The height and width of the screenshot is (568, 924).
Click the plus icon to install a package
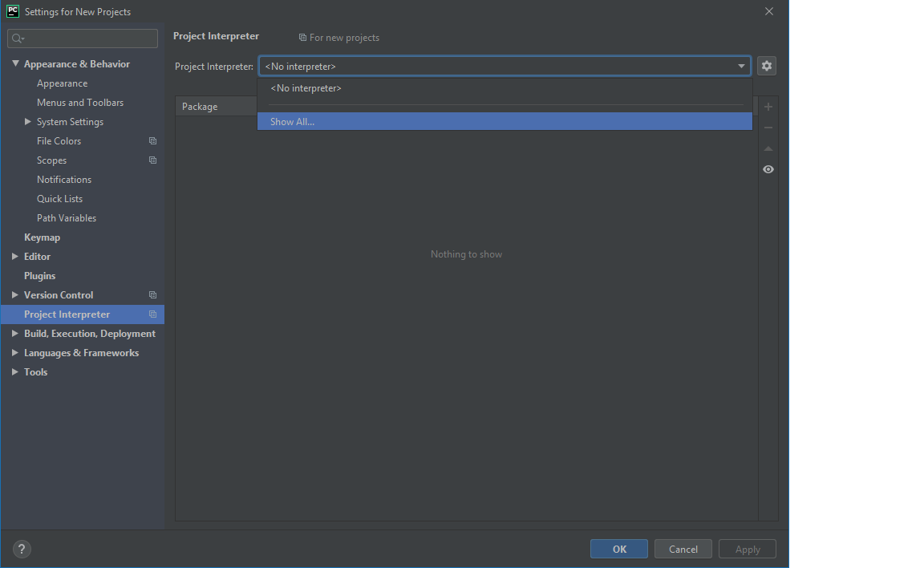(x=768, y=106)
